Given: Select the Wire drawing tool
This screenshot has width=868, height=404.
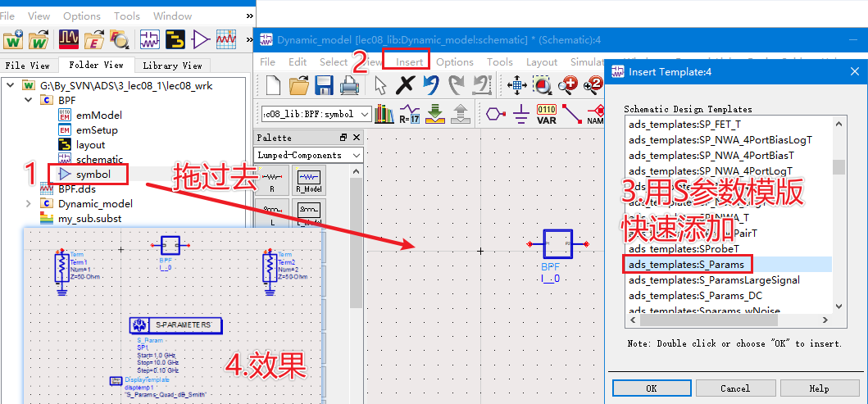Looking at the screenshot, I should (x=572, y=115).
